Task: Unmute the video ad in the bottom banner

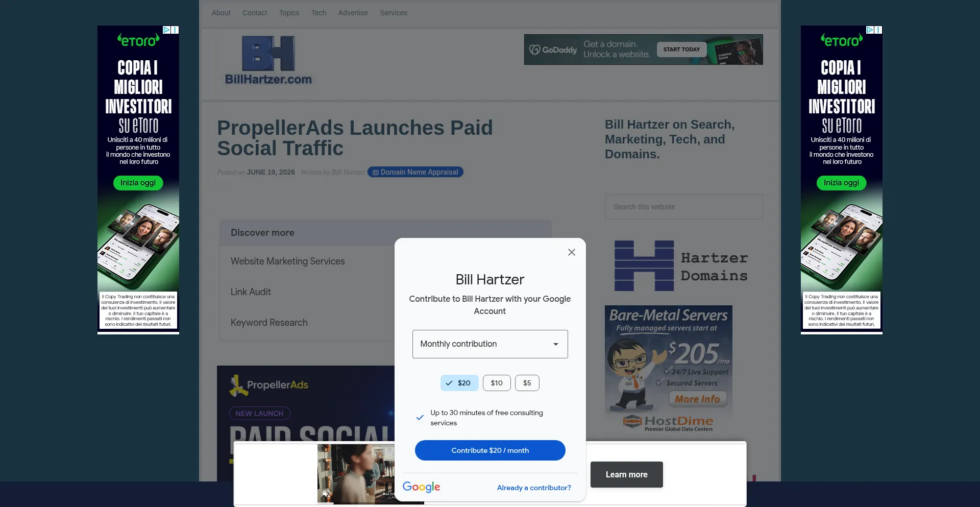Action: 326,494
